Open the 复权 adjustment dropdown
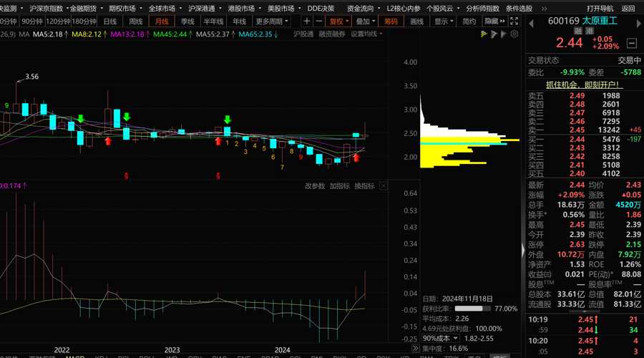The height and width of the screenshot is (358, 644). 338,21
